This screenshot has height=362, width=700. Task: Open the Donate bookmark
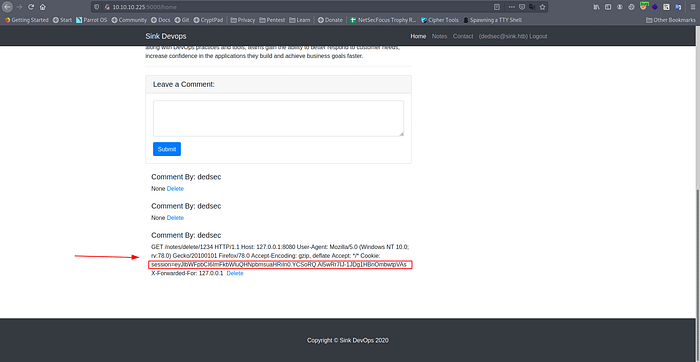tap(330, 20)
